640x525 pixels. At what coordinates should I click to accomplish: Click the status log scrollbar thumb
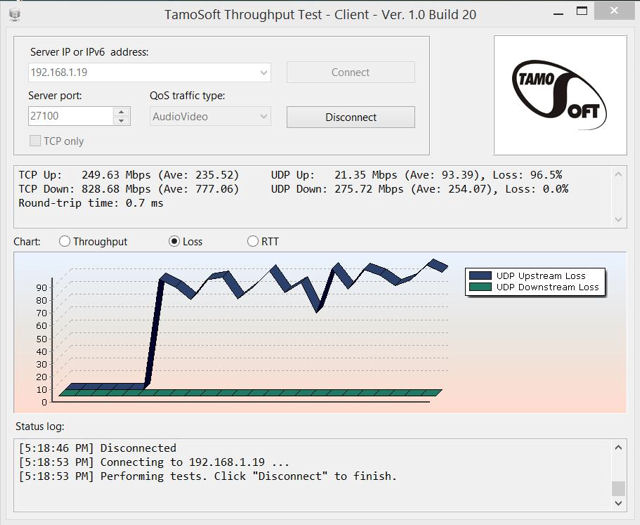click(x=618, y=488)
